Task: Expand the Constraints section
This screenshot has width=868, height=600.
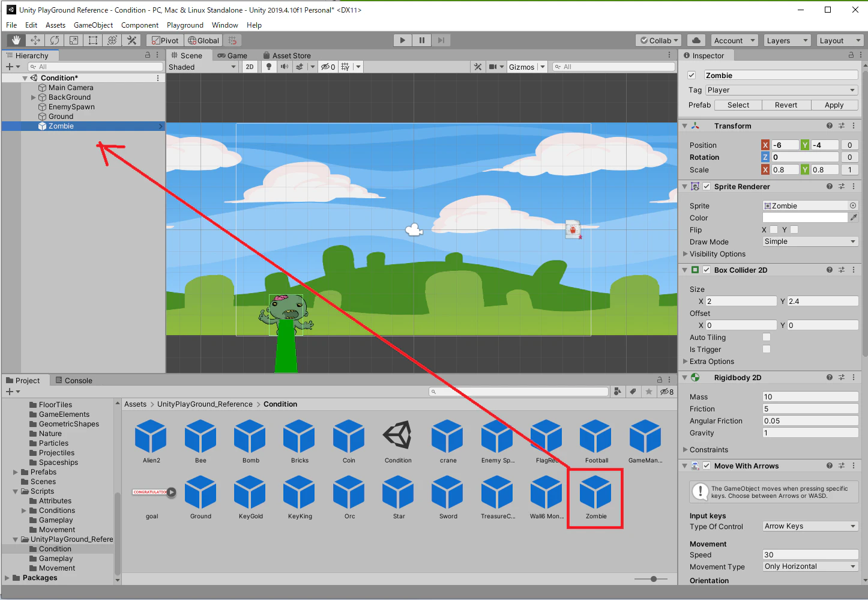Action: coord(686,449)
